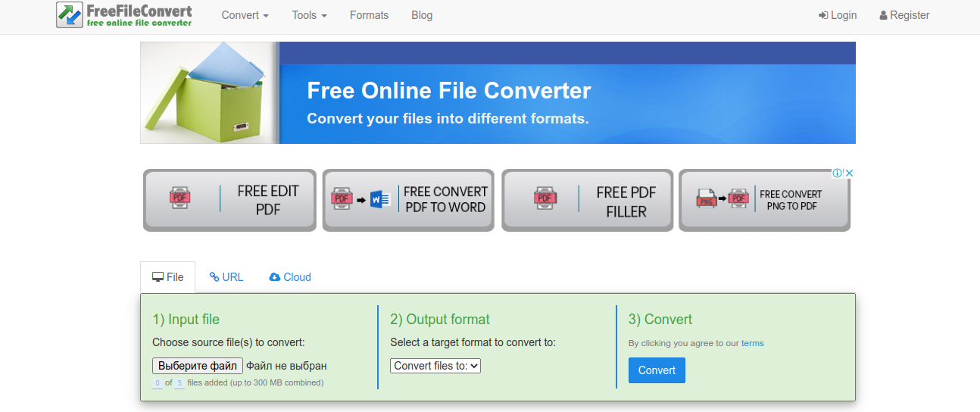
Task: Click the FREE EDIT PDF ad
Action: point(229,200)
